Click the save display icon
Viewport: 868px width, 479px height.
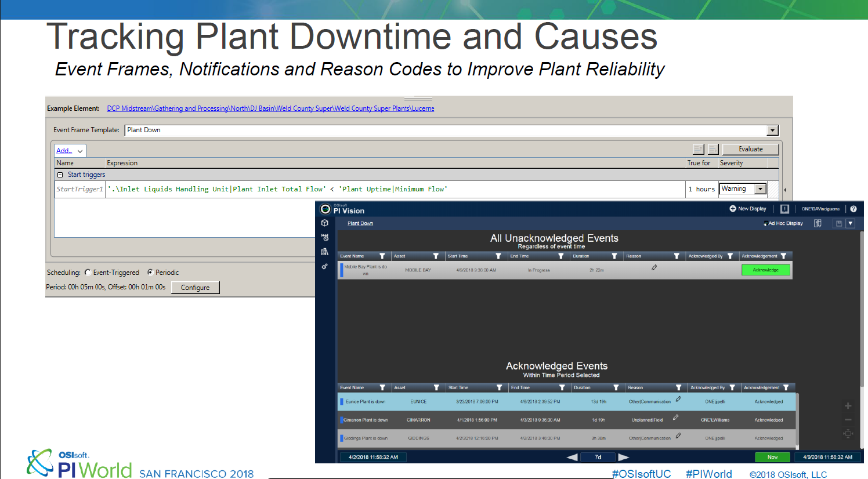click(x=838, y=223)
